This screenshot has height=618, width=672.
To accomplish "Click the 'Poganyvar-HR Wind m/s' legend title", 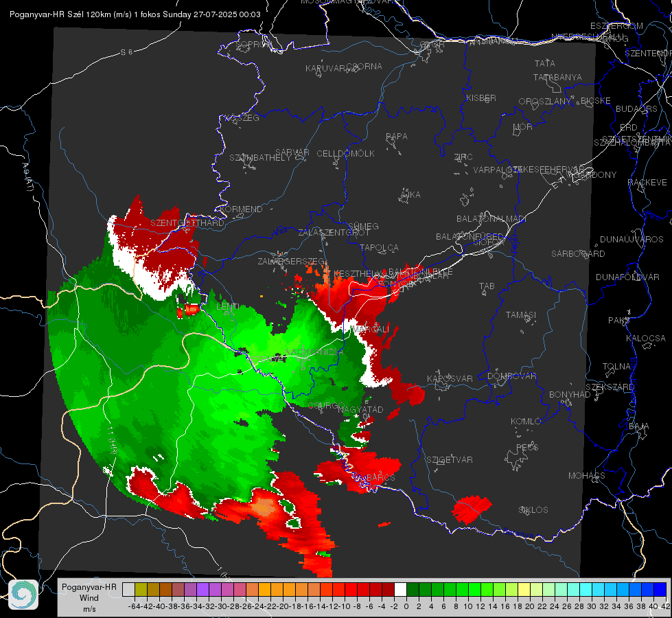I will (89, 598).
